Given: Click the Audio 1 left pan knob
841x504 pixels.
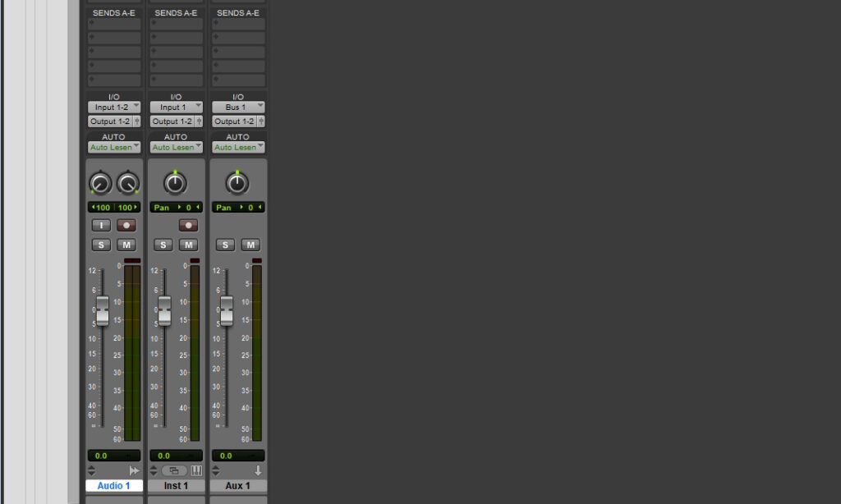Looking at the screenshot, I should pyautogui.click(x=100, y=183).
